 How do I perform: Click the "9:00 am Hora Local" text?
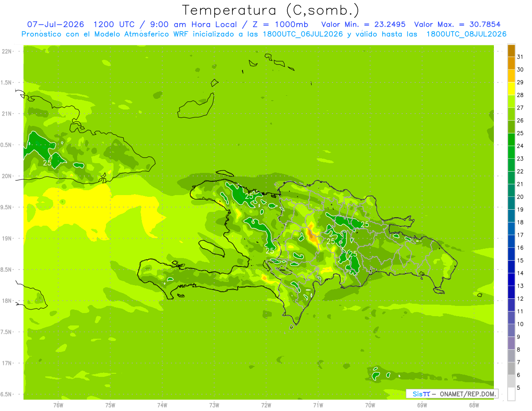pos(193,24)
